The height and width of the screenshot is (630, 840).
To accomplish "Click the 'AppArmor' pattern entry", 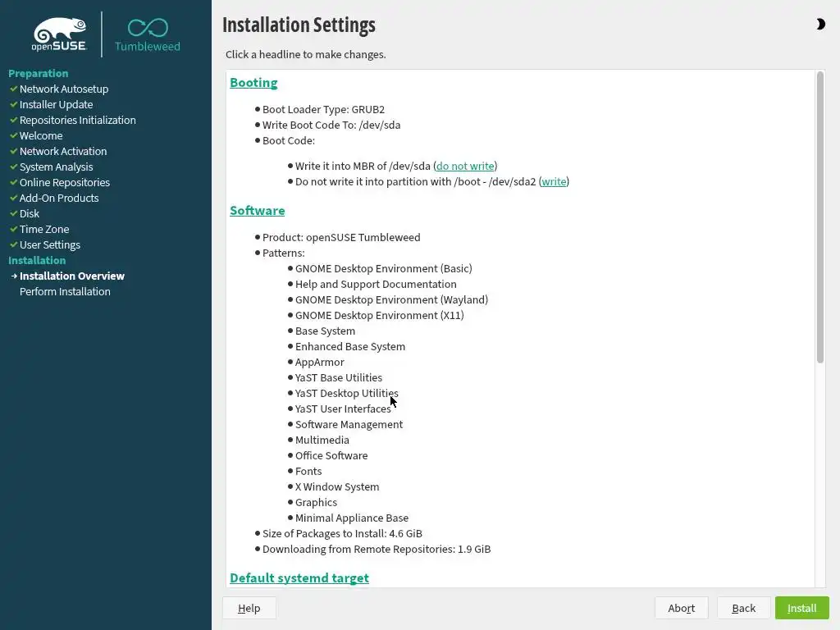I will point(320,362).
